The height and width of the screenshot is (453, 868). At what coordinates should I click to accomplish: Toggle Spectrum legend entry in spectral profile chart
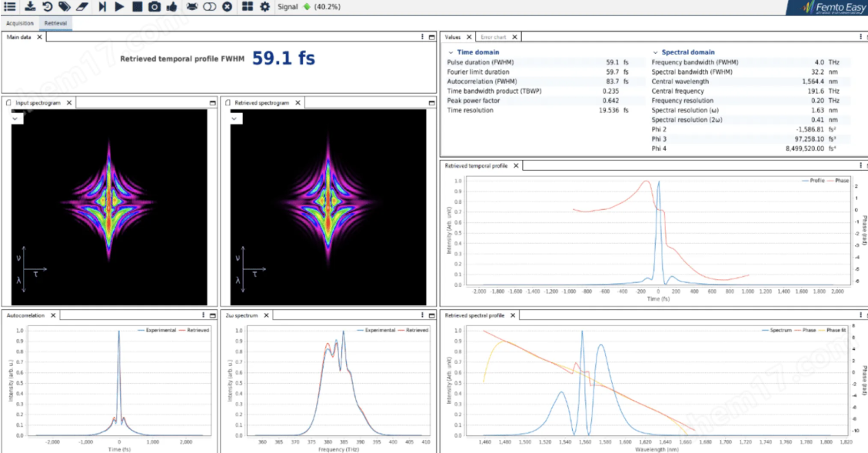point(777,330)
